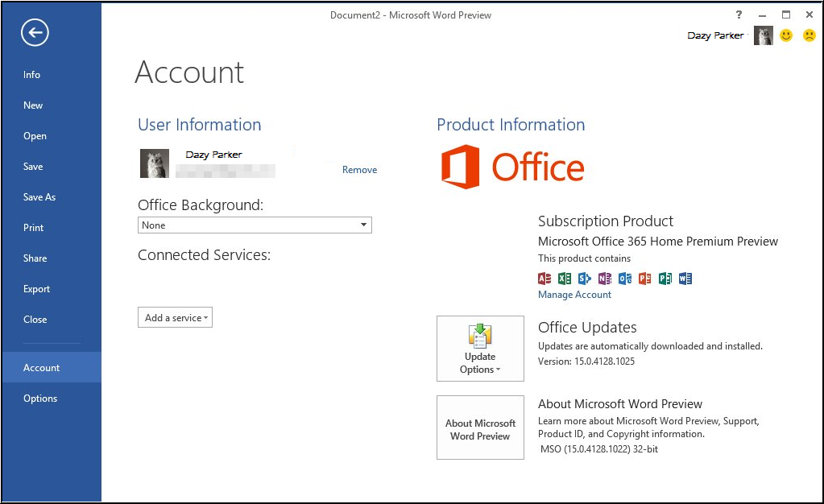Send negative feedback via the frown face
Viewport: 824px width, 504px height.
810,35
